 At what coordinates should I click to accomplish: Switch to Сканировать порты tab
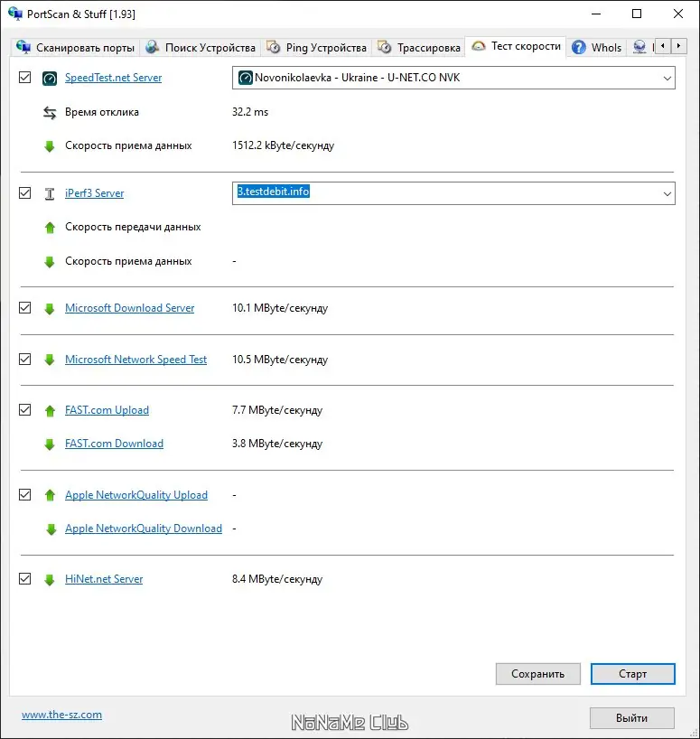[75, 47]
